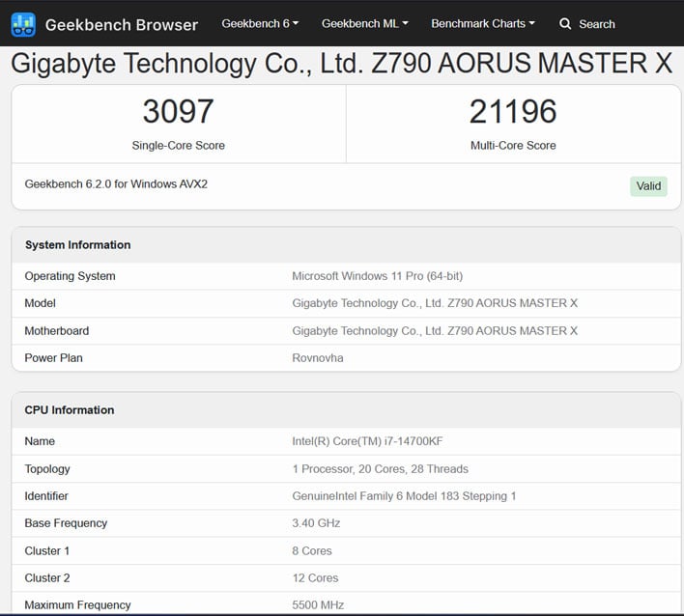This screenshot has width=684, height=616.
Task: Click '1 Processor, 20 Cores, 28 Threads'
Action: (380, 469)
